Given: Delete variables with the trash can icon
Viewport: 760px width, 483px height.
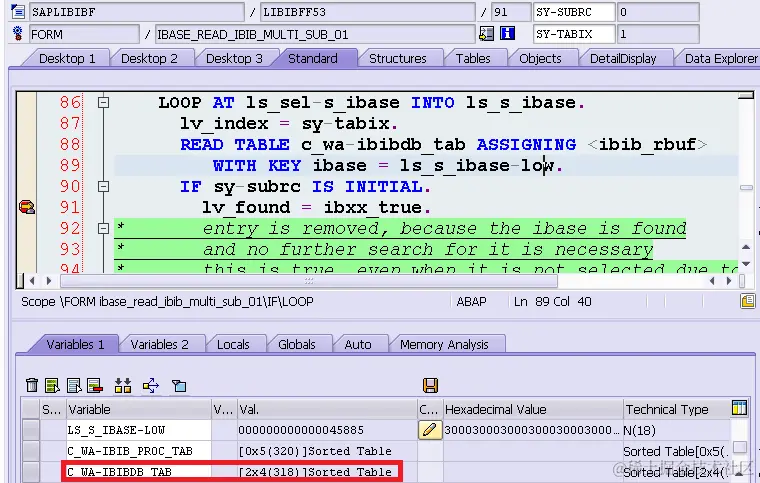Looking at the screenshot, I should 32,385.
